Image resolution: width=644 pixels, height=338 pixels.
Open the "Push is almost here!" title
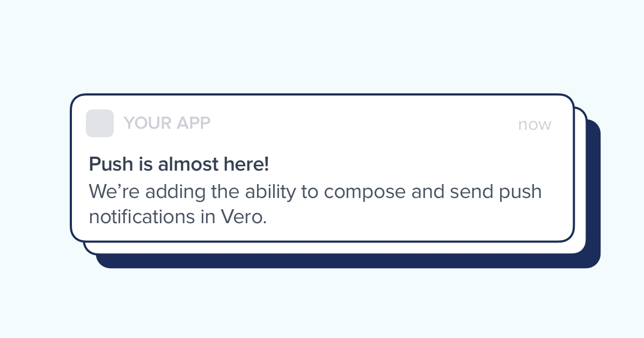tap(179, 164)
